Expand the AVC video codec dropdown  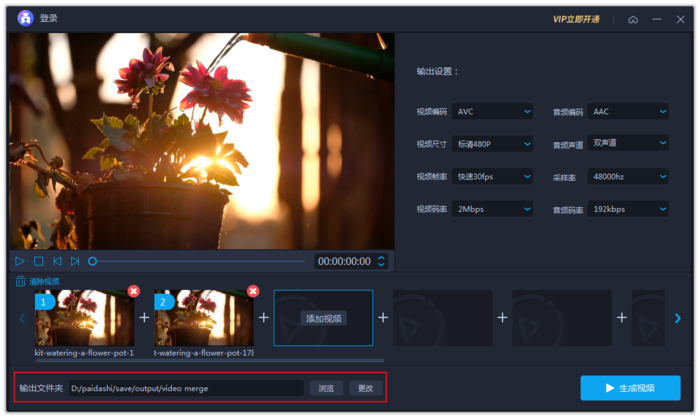(x=492, y=112)
